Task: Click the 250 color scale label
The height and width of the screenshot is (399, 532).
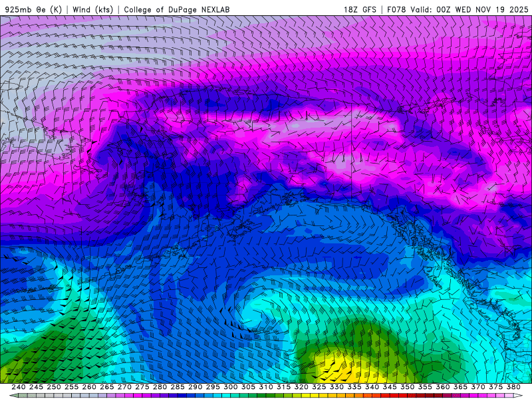Action: (54, 387)
